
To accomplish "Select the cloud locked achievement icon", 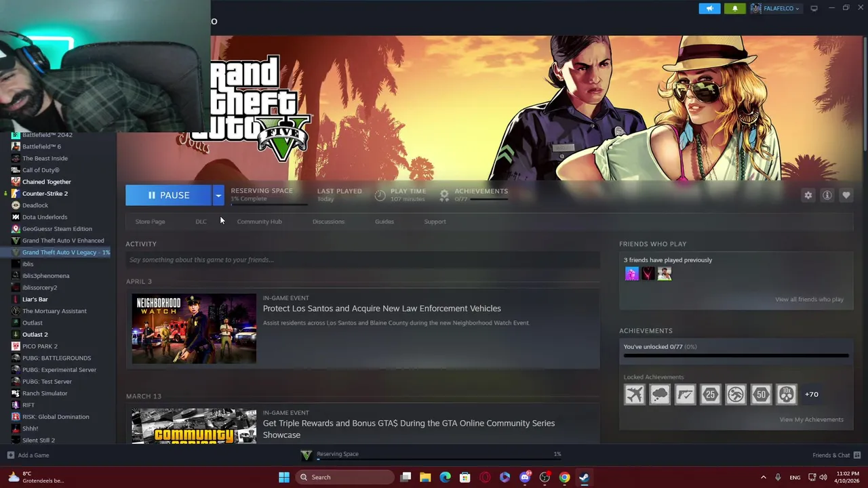I will pos(660,394).
